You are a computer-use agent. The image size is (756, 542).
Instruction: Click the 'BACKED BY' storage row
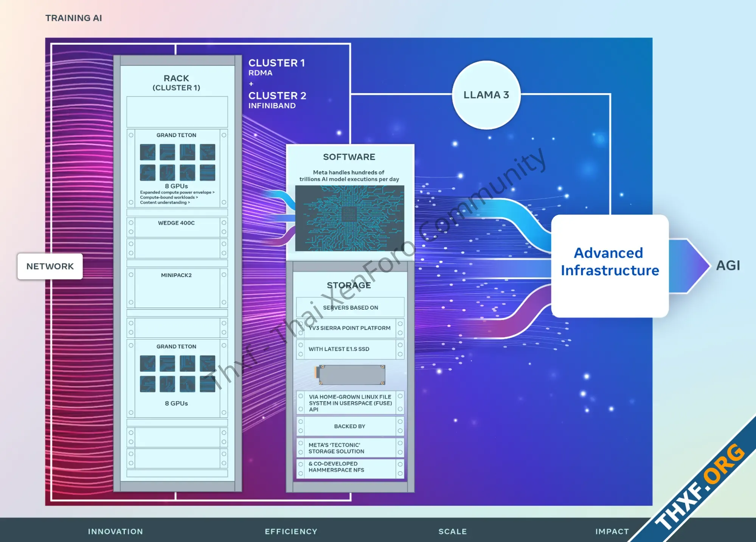[x=350, y=426]
